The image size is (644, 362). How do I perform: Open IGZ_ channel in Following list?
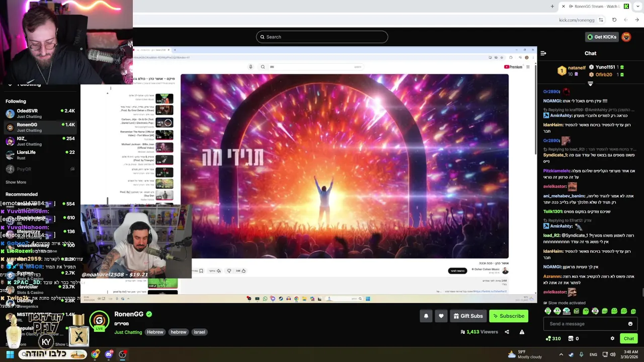pos(40,141)
